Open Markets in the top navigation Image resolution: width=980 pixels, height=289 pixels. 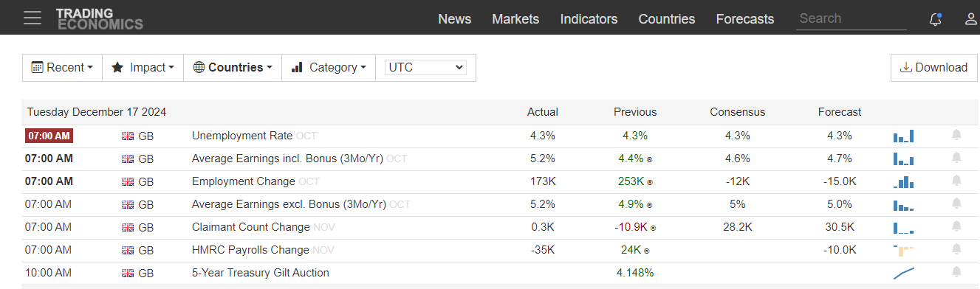click(515, 19)
